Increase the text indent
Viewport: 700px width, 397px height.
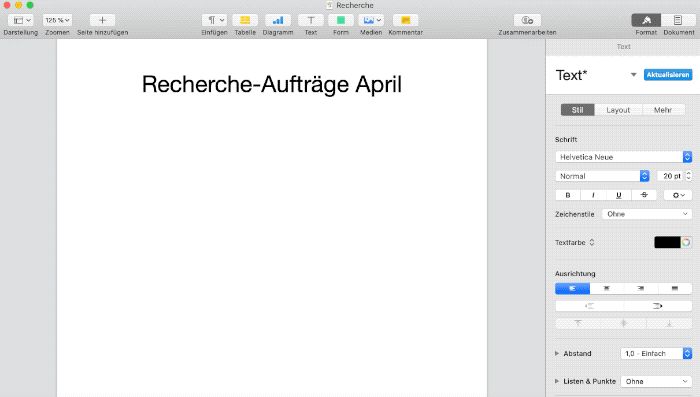click(x=658, y=306)
